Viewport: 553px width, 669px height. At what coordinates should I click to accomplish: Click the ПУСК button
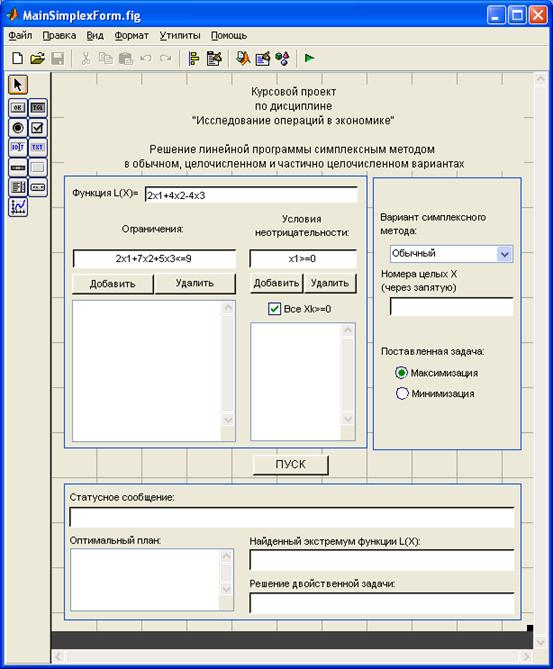(x=291, y=464)
